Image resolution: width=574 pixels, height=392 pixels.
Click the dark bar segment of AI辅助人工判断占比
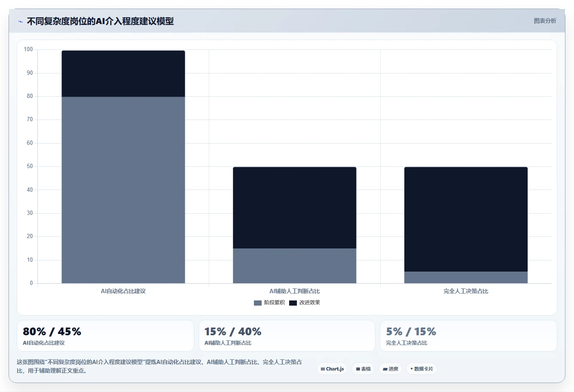(295, 208)
